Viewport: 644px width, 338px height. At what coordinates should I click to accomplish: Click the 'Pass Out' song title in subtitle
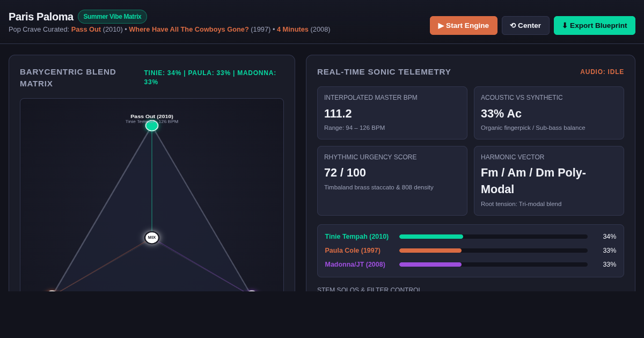(86, 30)
